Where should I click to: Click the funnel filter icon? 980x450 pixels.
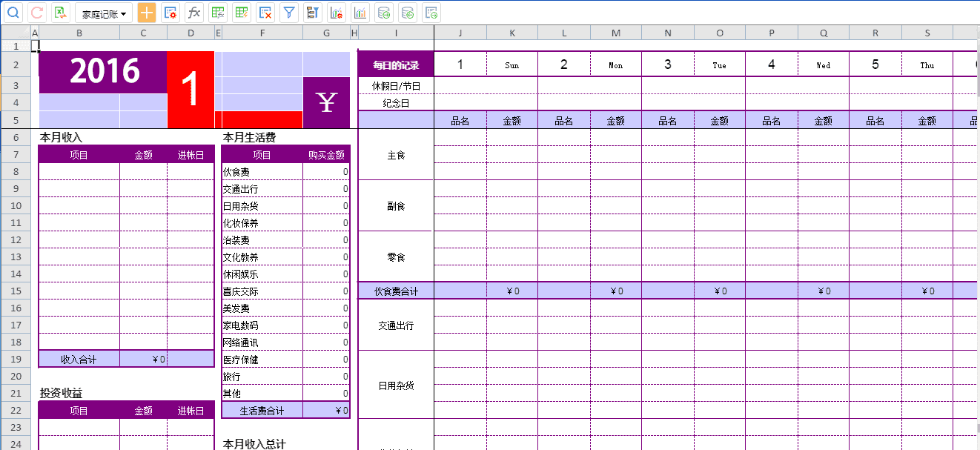tap(289, 13)
